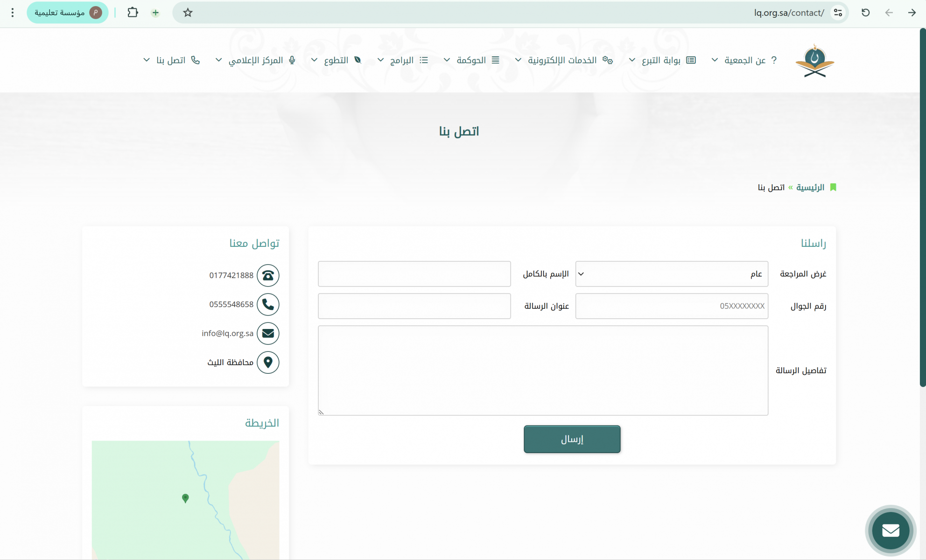Viewport: 926px width, 560px height.
Task: Open the floating mail chat button
Action: click(891, 531)
